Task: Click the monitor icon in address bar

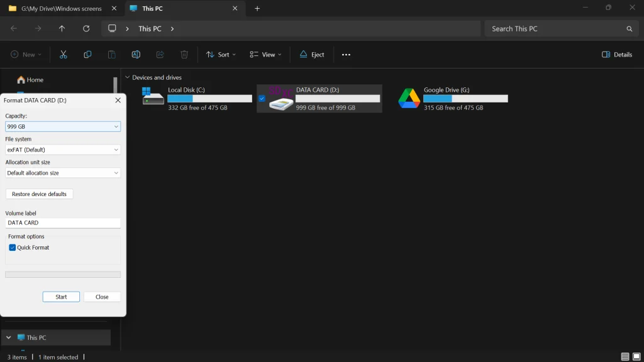Action: (x=112, y=28)
